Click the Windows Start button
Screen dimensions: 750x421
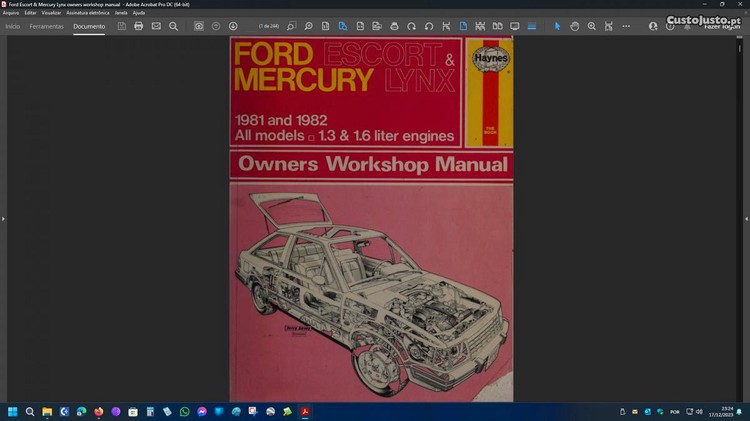point(13,411)
